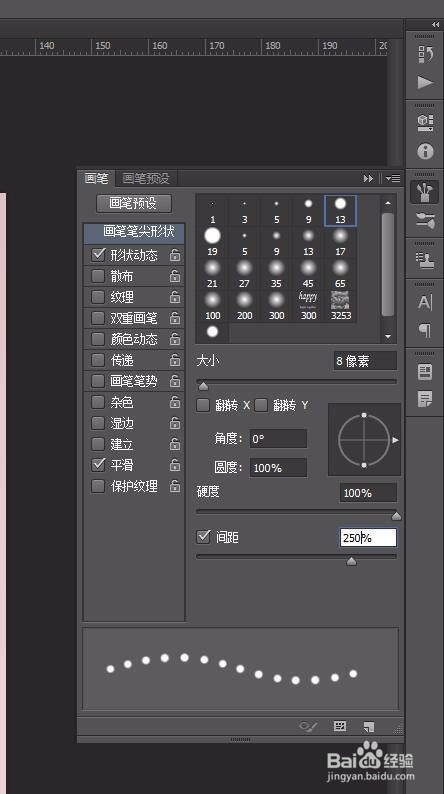
Task: Enable the 纹理 checkbox
Action: click(98, 297)
